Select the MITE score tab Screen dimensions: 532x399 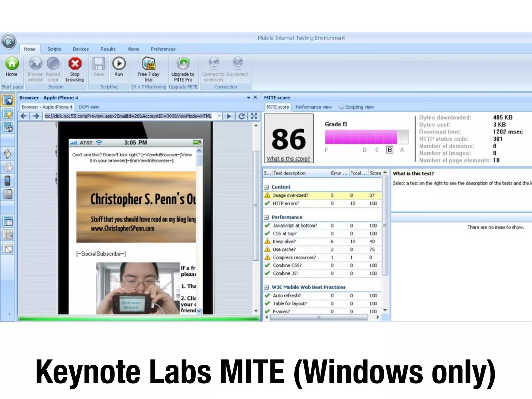[278, 107]
